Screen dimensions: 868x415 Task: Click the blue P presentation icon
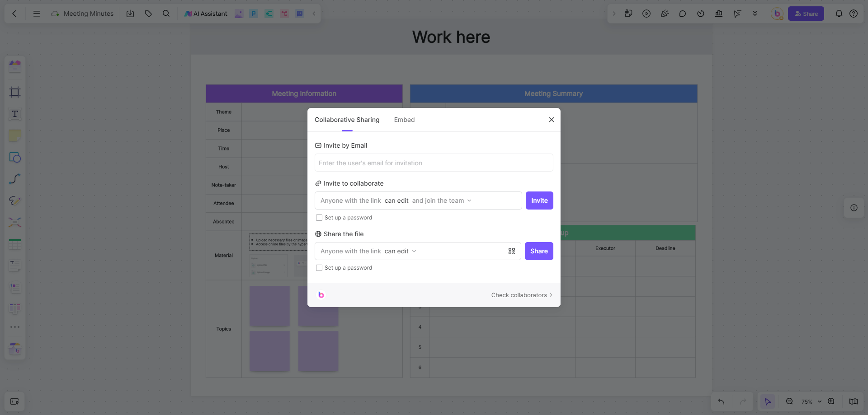pos(254,14)
